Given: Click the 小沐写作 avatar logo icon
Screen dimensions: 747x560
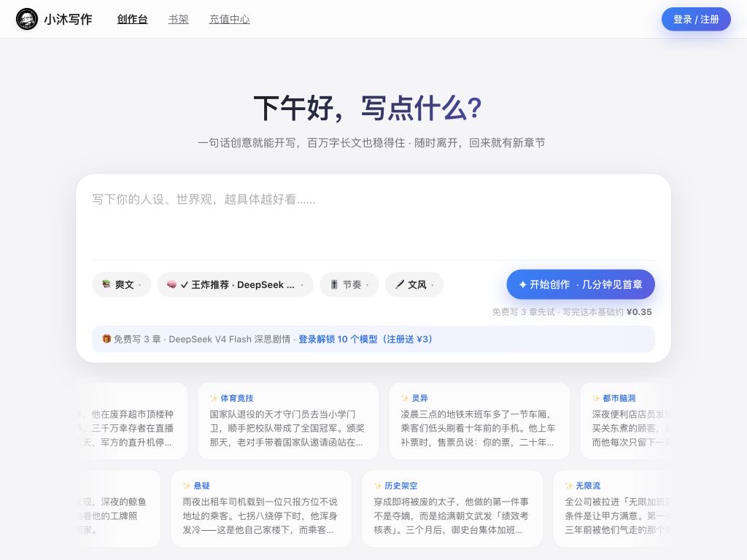Looking at the screenshot, I should (27, 20).
